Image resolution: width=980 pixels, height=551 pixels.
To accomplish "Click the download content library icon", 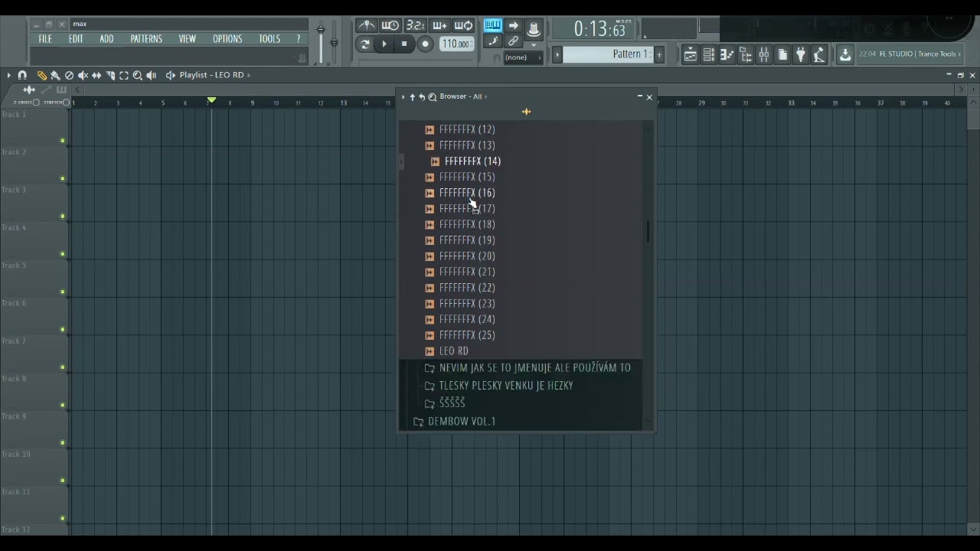I will (845, 54).
